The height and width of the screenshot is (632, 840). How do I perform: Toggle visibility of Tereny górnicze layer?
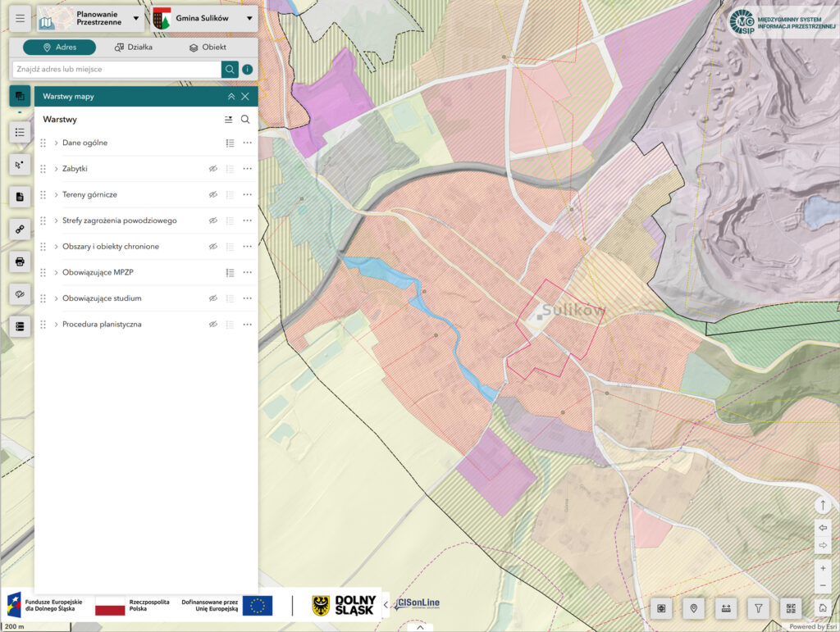pyautogui.click(x=212, y=195)
